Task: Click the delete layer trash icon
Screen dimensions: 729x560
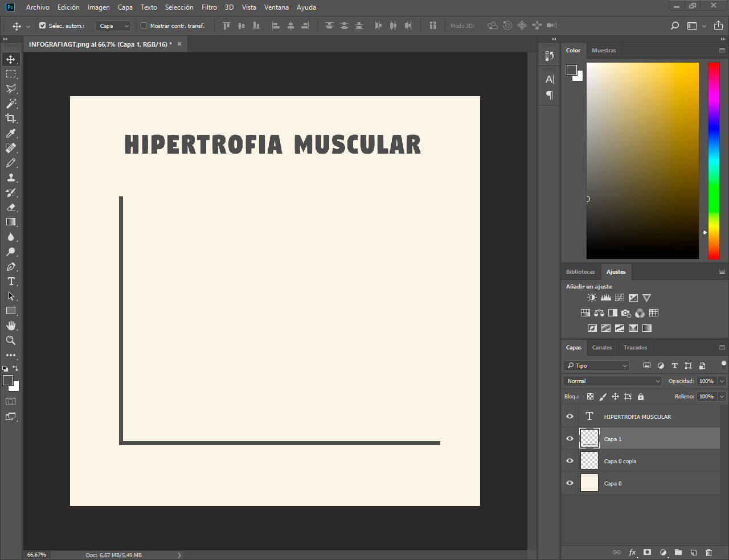Action: pos(708,552)
